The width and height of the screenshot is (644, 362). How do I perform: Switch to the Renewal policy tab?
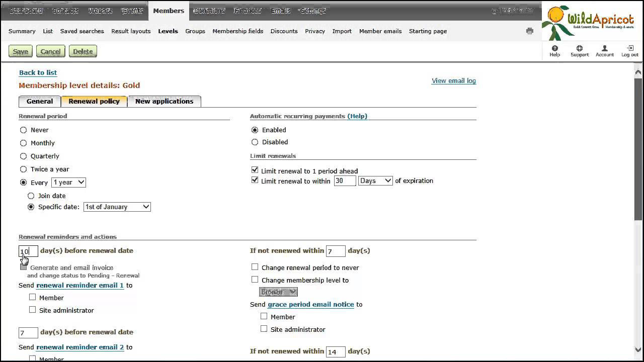point(94,101)
